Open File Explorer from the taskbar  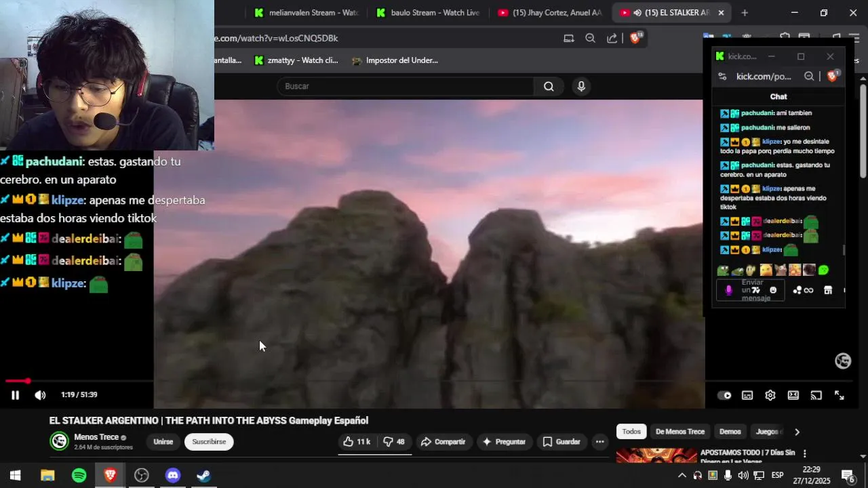[47, 475]
